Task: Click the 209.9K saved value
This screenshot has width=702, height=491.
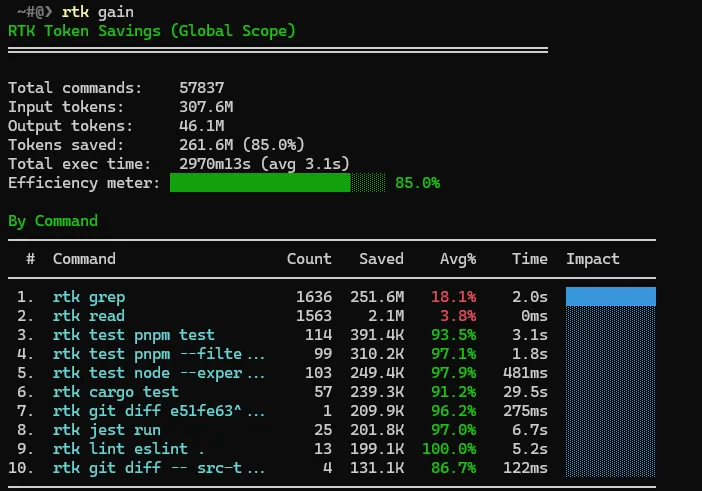Action: click(377, 411)
